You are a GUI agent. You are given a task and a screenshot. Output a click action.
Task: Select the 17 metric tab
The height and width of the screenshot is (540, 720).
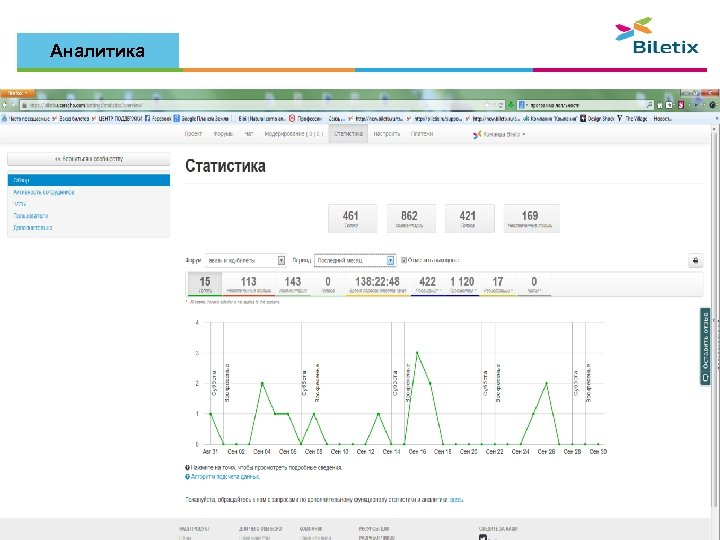click(x=498, y=284)
